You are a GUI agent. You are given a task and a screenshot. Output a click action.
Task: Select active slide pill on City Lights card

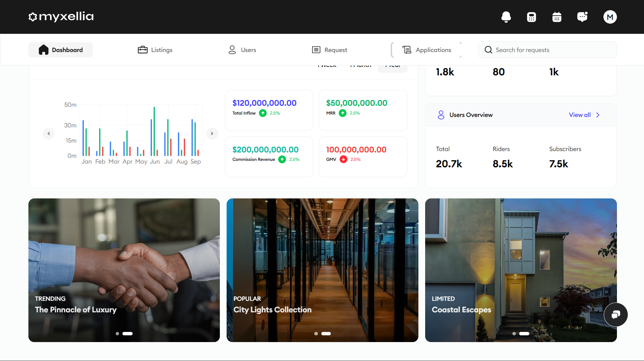click(x=326, y=334)
